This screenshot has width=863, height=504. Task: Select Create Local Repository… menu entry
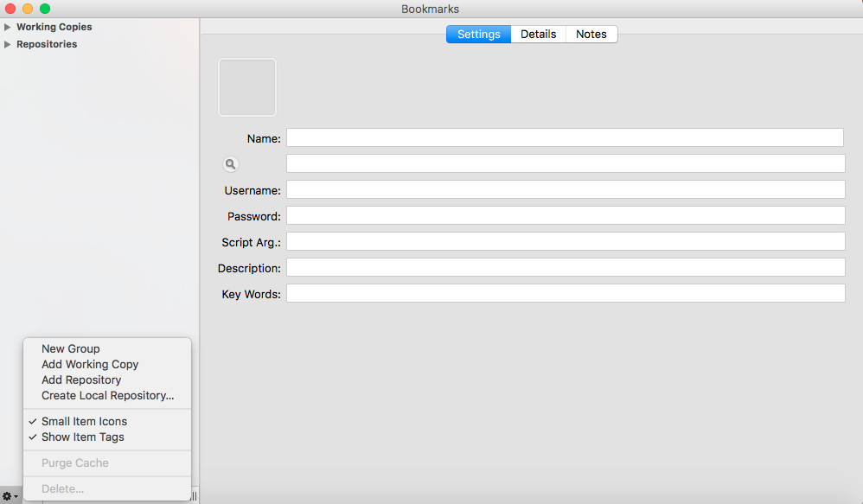[x=107, y=396]
